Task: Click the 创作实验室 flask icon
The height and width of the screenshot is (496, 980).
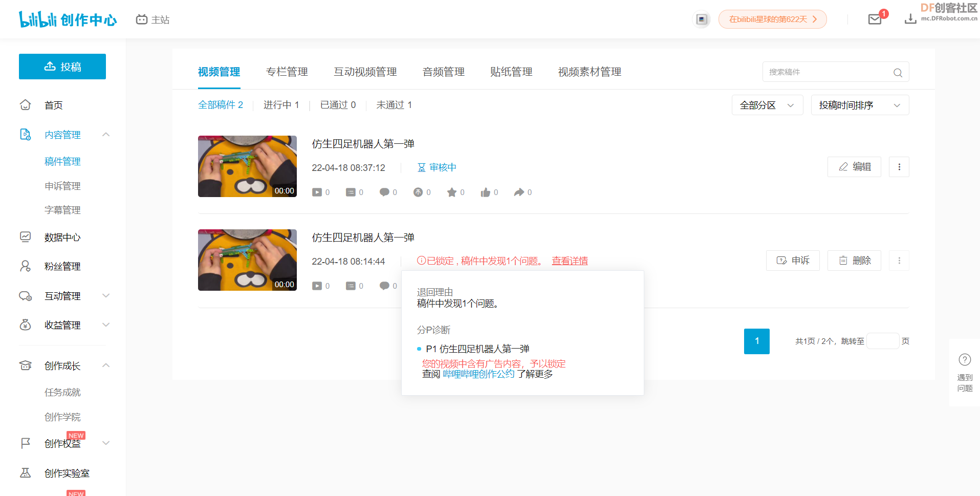Action: click(25, 473)
